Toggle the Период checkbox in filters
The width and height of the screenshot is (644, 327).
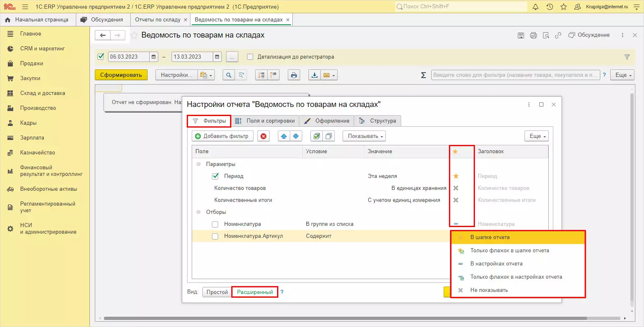pyautogui.click(x=215, y=176)
